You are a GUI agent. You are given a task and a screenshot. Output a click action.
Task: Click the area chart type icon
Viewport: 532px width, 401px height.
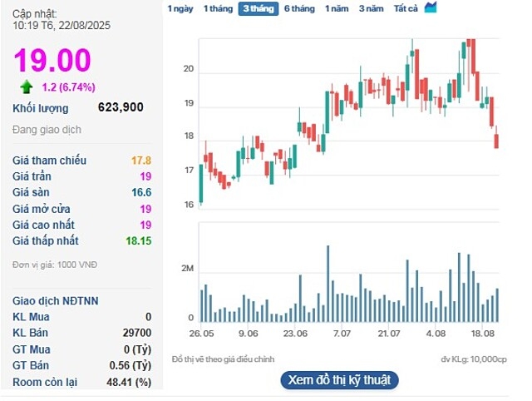click(x=430, y=7)
